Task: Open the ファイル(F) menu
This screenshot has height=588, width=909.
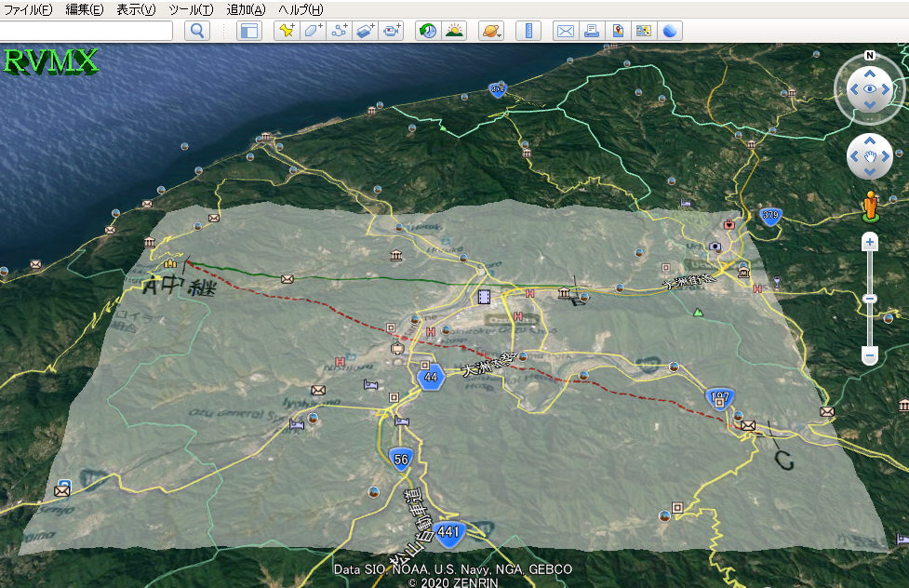Action: [28, 9]
